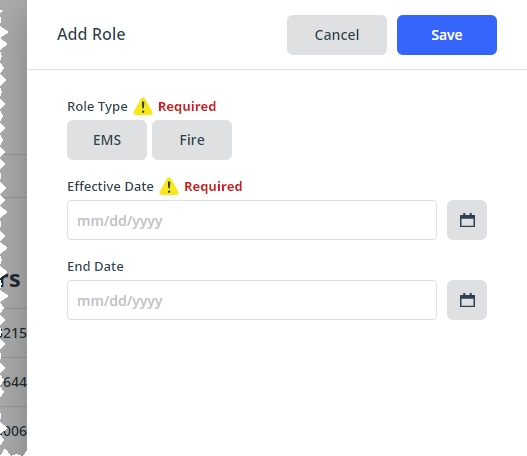Save the new role
Screen dimensions: 527x456
tap(447, 35)
